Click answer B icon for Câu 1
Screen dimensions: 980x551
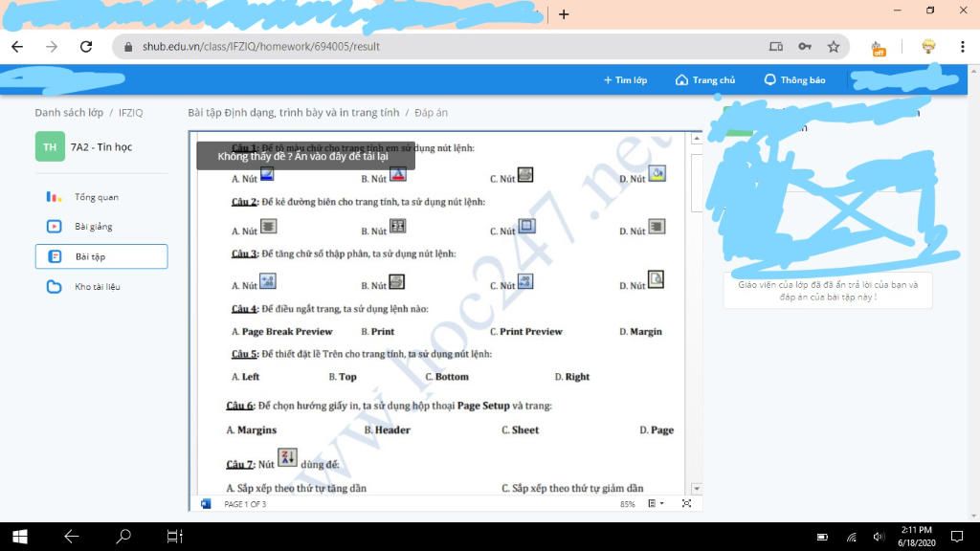pos(398,174)
